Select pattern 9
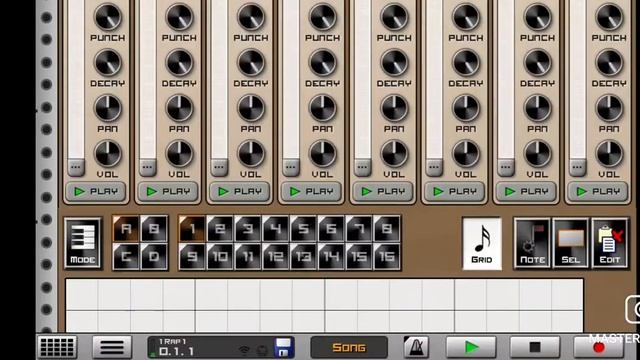This screenshot has width=640, height=360. pyautogui.click(x=192, y=257)
